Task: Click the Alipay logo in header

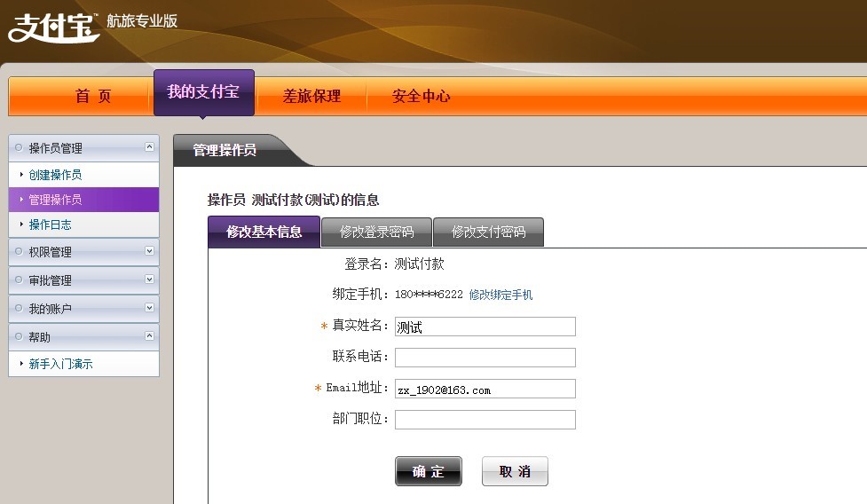Action: (x=53, y=26)
